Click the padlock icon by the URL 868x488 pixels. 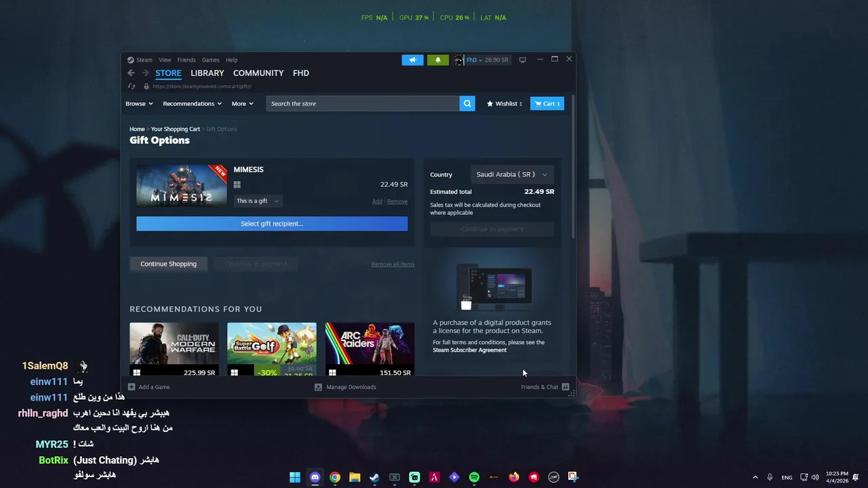tap(146, 86)
